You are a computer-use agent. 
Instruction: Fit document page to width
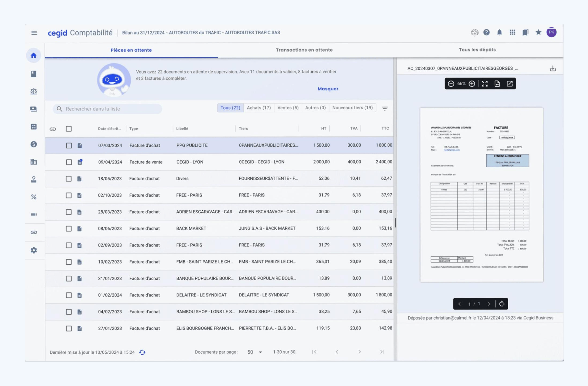[497, 84]
